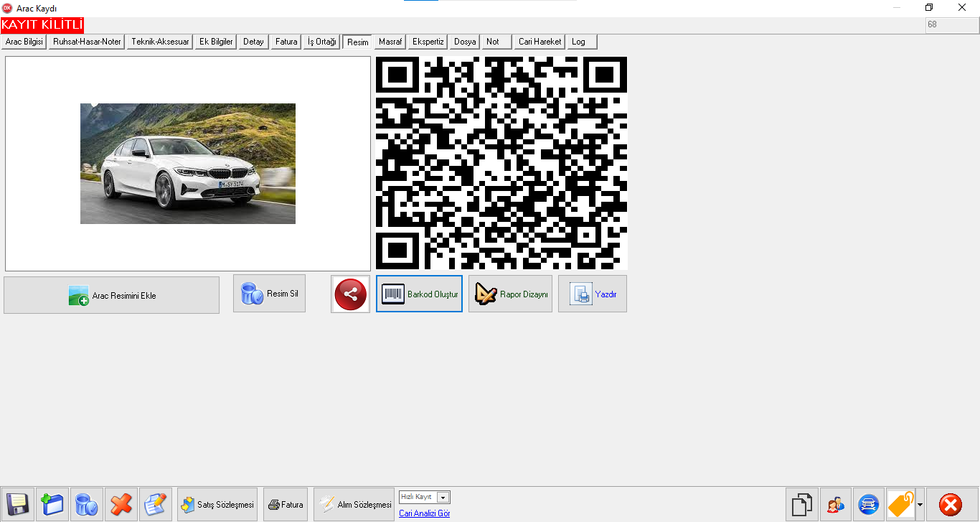Open the Satış Sözleşmesi document
The width and height of the screenshot is (980, 522).
[217, 504]
